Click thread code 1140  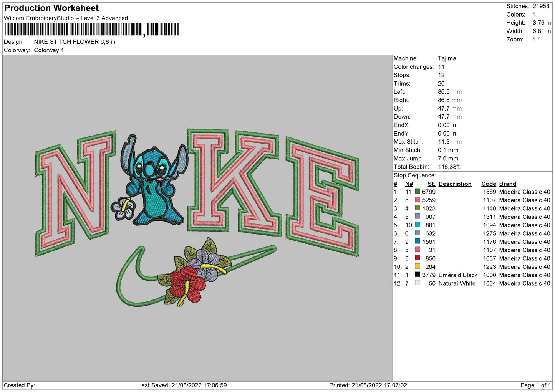pyautogui.click(x=490, y=208)
